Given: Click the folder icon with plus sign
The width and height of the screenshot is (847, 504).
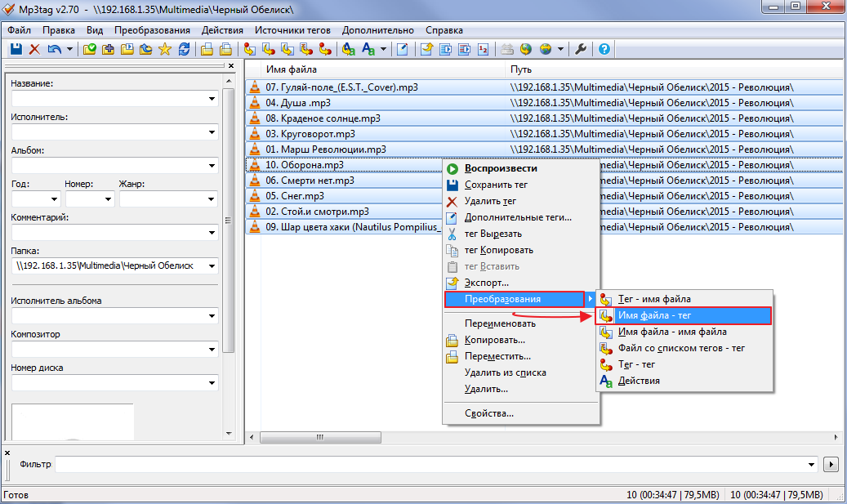Looking at the screenshot, I should 108,49.
